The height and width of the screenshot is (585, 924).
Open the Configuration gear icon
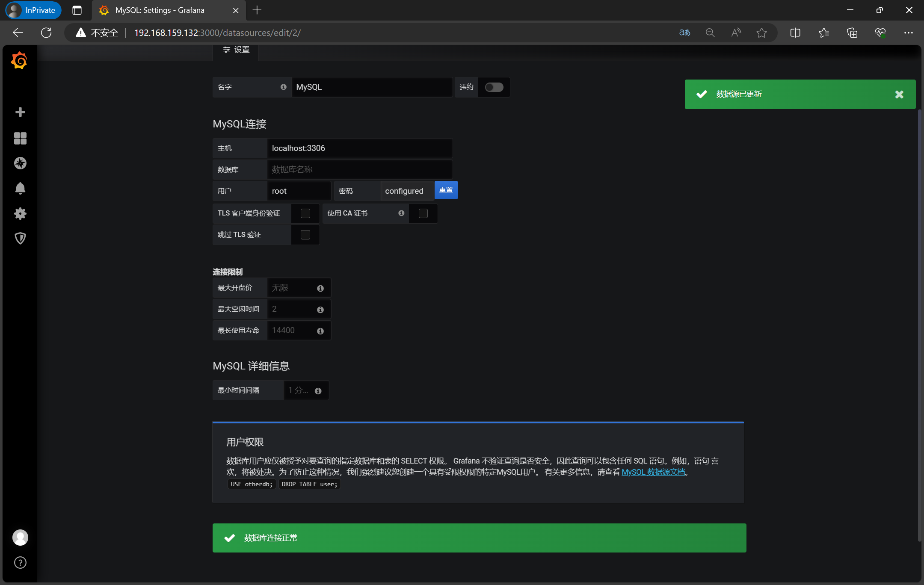pos(20,213)
